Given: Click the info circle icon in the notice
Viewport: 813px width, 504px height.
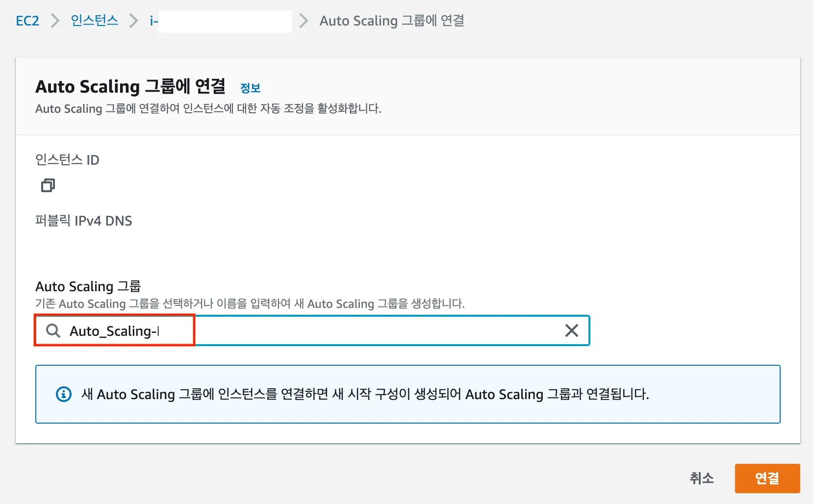Looking at the screenshot, I should pos(64,394).
